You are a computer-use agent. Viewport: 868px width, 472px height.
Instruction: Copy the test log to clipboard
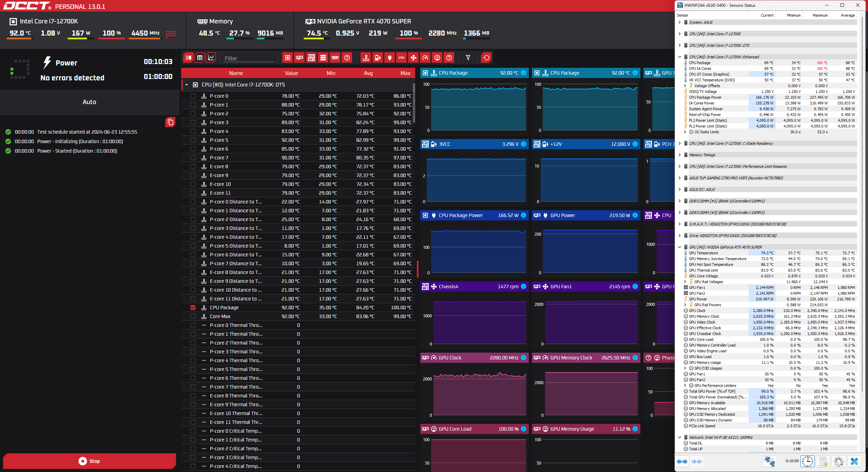[170, 122]
